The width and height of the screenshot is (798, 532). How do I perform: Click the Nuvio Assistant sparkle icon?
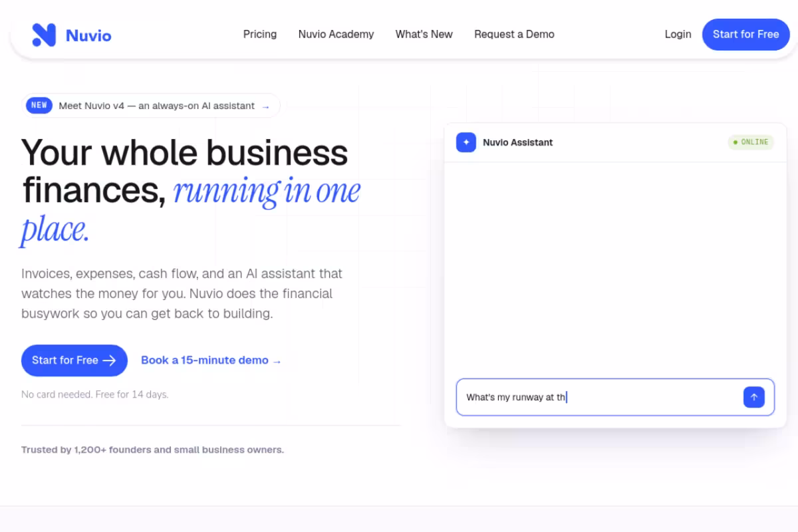pyautogui.click(x=466, y=142)
